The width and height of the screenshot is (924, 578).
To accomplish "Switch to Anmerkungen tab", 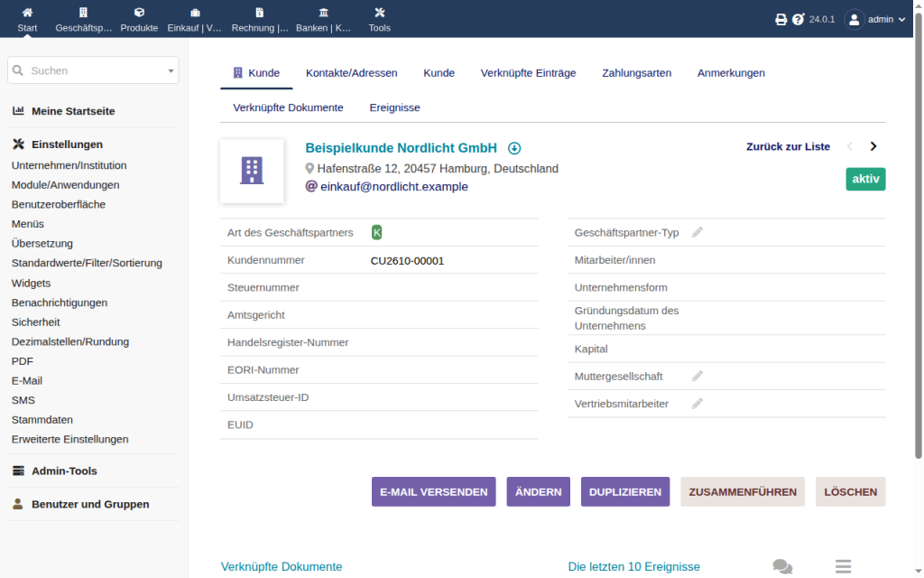I will 731,73.
